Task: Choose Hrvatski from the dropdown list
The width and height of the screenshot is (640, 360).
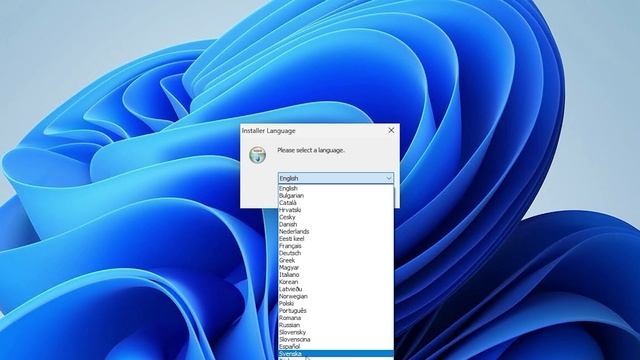Action: tap(336, 210)
